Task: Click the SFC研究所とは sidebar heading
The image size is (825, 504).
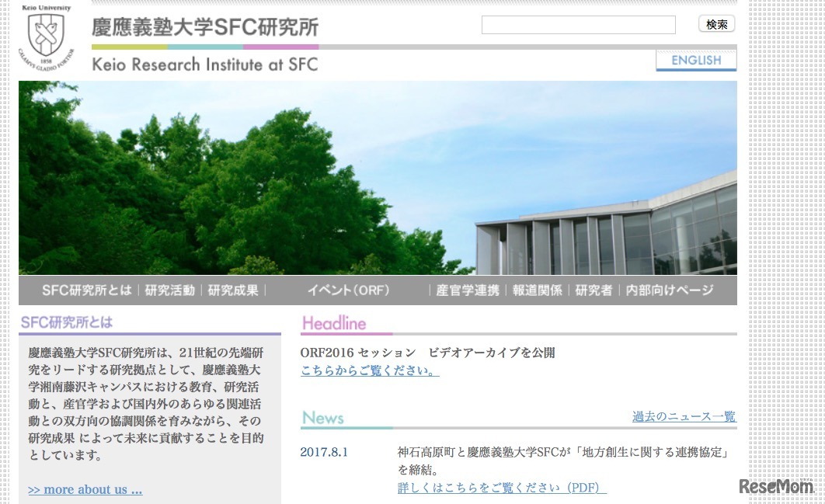Action: [x=67, y=322]
